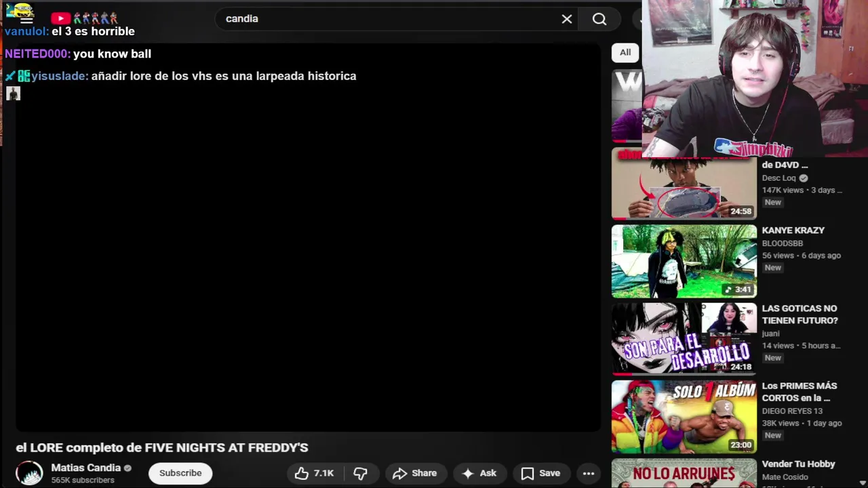Open more actions three-dot menu
The width and height of the screenshot is (868, 488).
click(x=589, y=473)
